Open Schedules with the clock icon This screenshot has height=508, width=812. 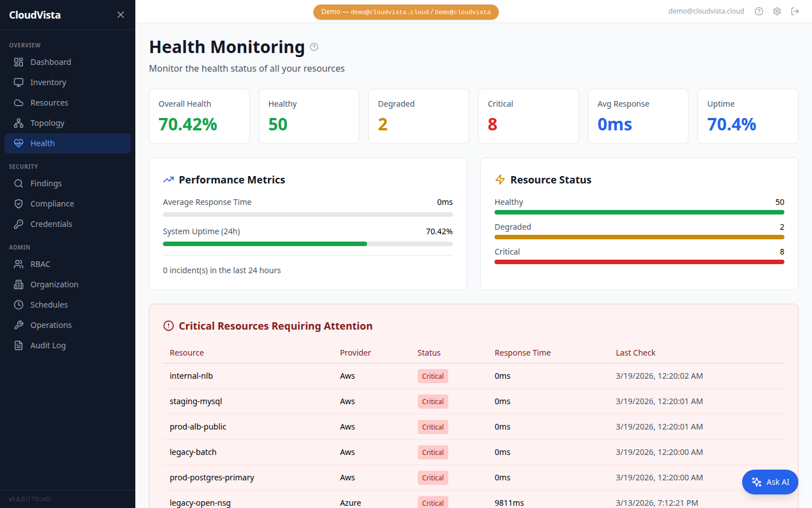coord(18,304)
